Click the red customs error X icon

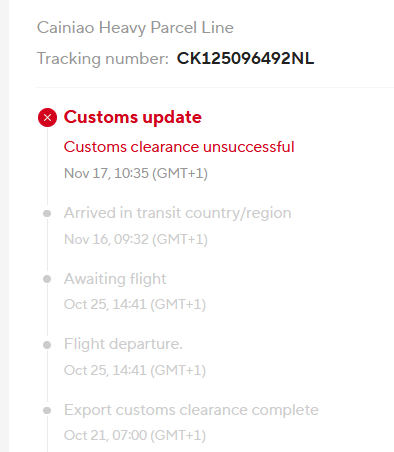[x=47, y=117]
